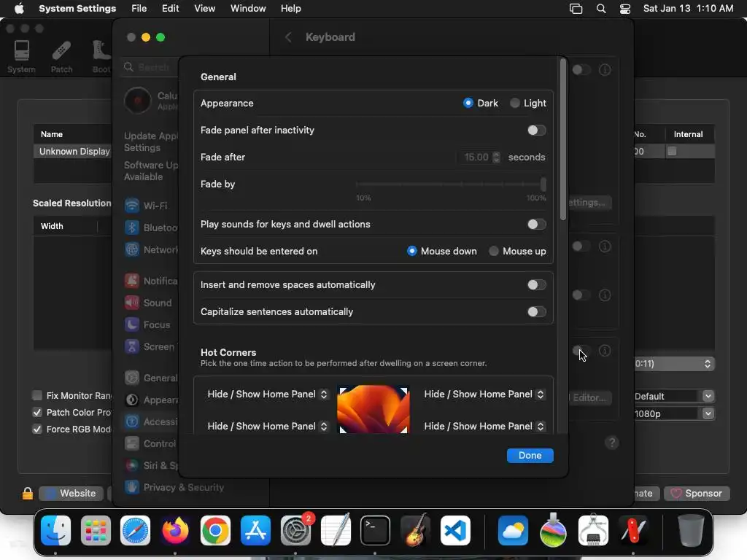Open Spotlight search in menu bar
This screenshot has width=747, height=560.
point(601,9)
